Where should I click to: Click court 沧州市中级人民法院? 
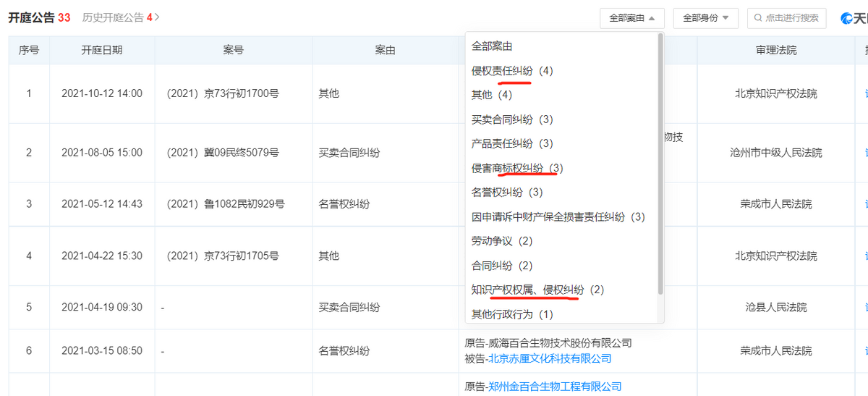776,153
